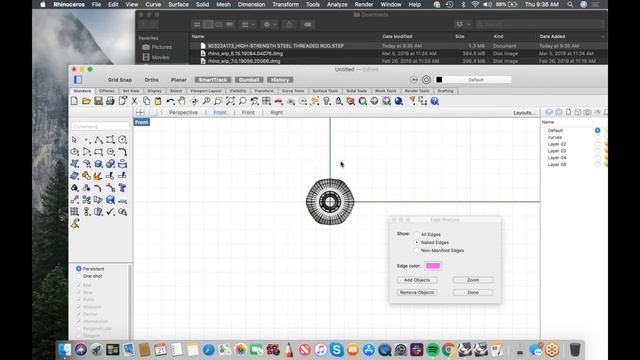This screenshot has width=640, height=360.
Task: Click the Paste clipboard icon
Action: click(x=158, y=101)
